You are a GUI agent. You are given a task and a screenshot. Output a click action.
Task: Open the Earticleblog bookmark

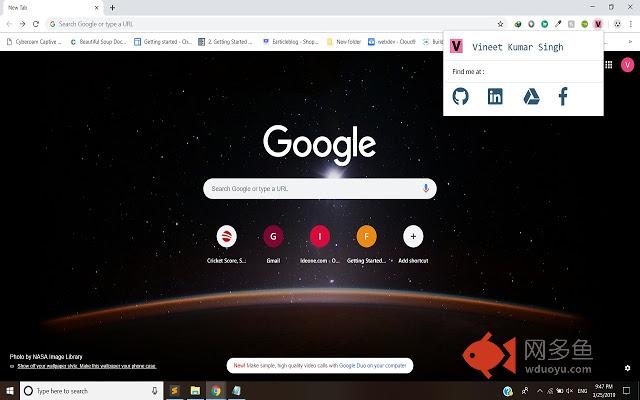click(x=291, y=42)
